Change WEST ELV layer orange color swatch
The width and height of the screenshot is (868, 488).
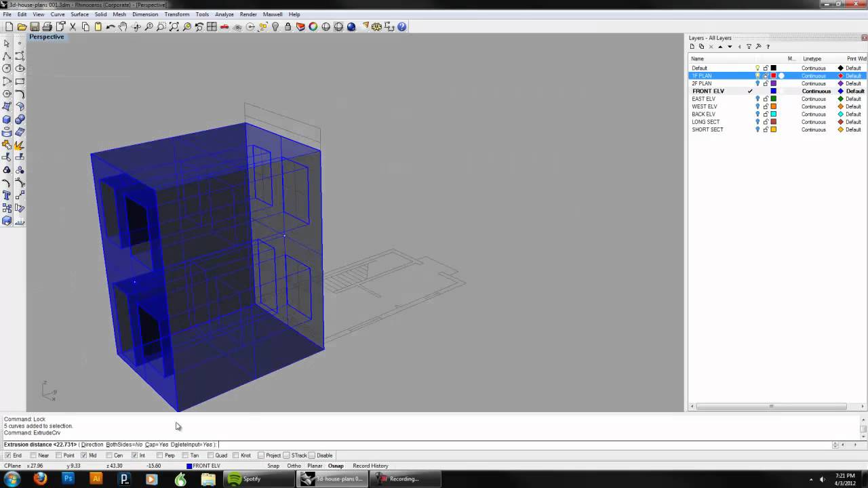tap(773, 106)
